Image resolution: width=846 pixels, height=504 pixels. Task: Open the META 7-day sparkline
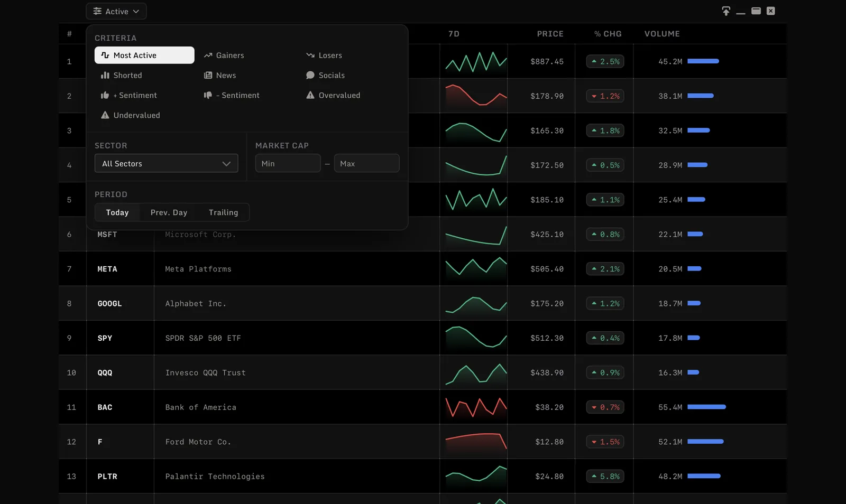point(476,266)
